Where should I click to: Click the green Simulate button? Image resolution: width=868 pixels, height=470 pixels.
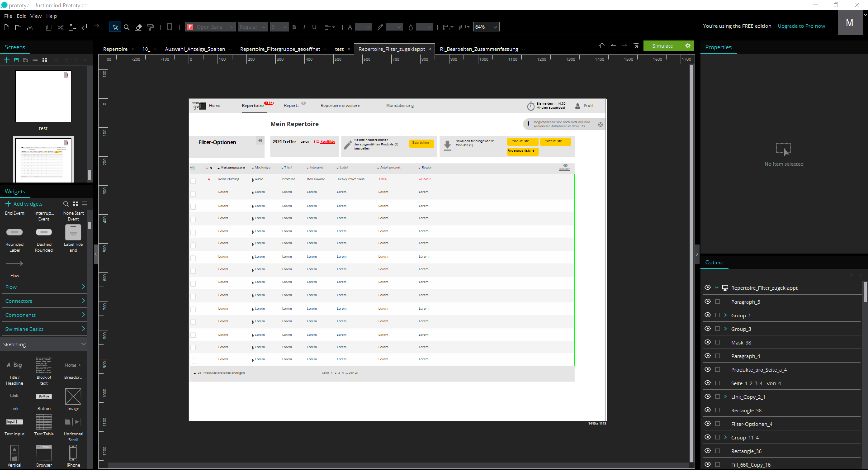tap(662, 45)
